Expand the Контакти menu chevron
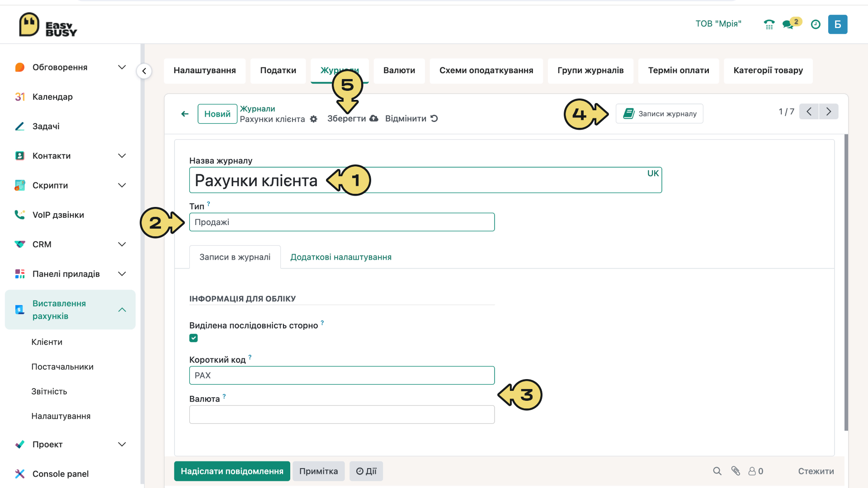Image resolution: width=868 pixels, height=488 pixels. 122,156
